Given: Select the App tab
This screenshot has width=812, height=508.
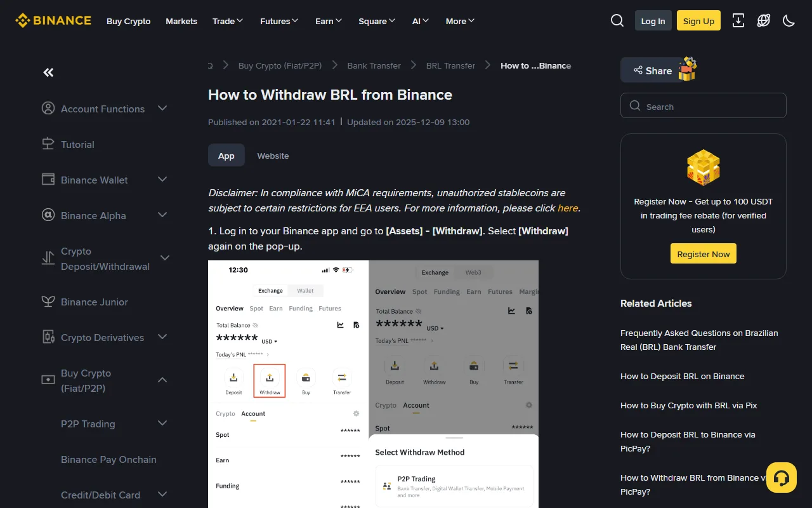Looking at the screenshot, I should click(226, 156).
